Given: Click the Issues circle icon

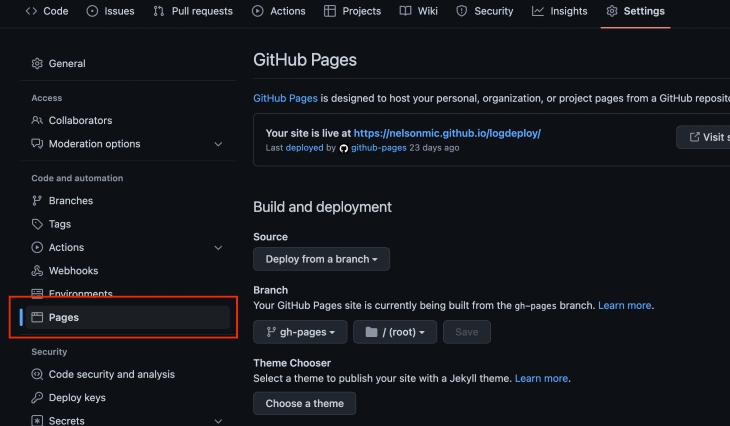Looking at the screenshot, I should point(92,11).
